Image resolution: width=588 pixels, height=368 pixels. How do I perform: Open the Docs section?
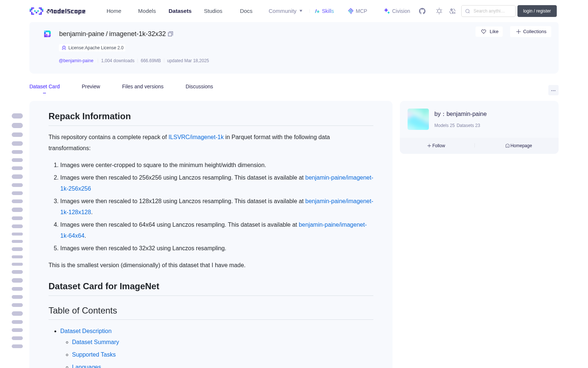coord(246,11)
